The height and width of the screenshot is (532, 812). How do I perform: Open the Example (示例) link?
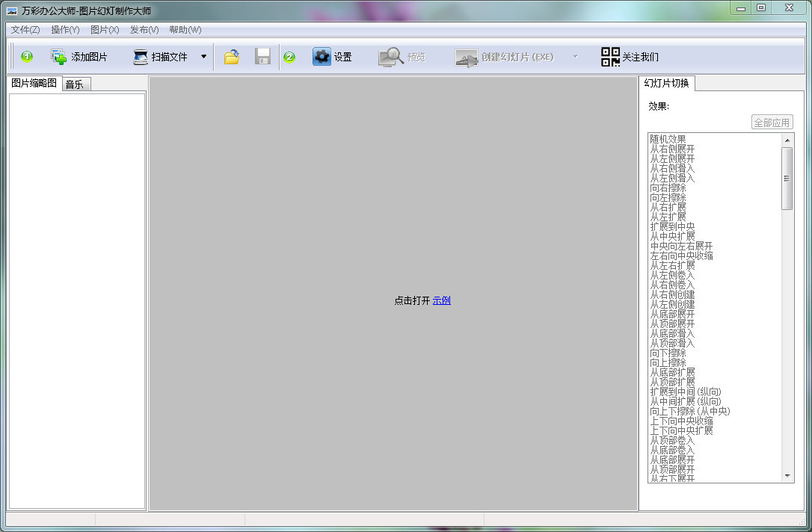point(441,300)
